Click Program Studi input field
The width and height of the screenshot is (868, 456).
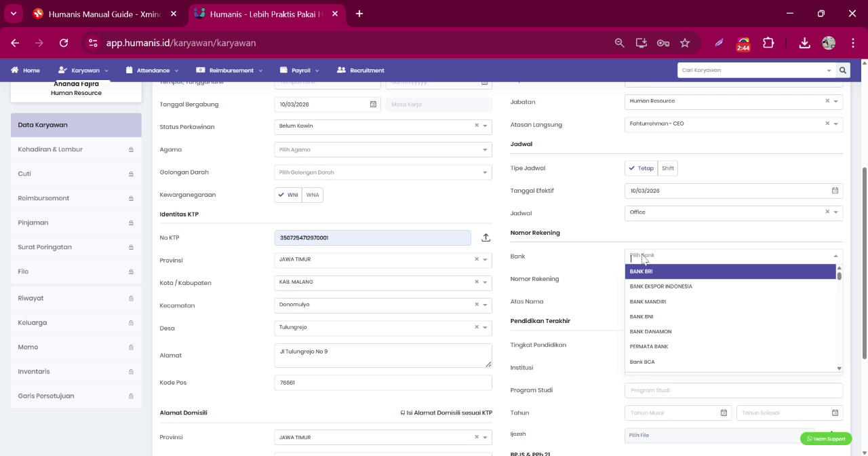(734, 390)
